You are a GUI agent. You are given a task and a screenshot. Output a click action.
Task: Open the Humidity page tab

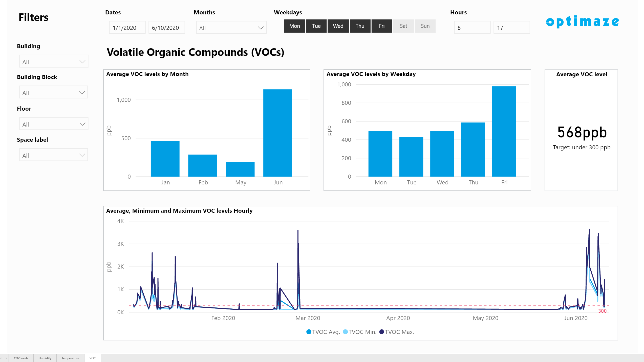pos(45,358)
